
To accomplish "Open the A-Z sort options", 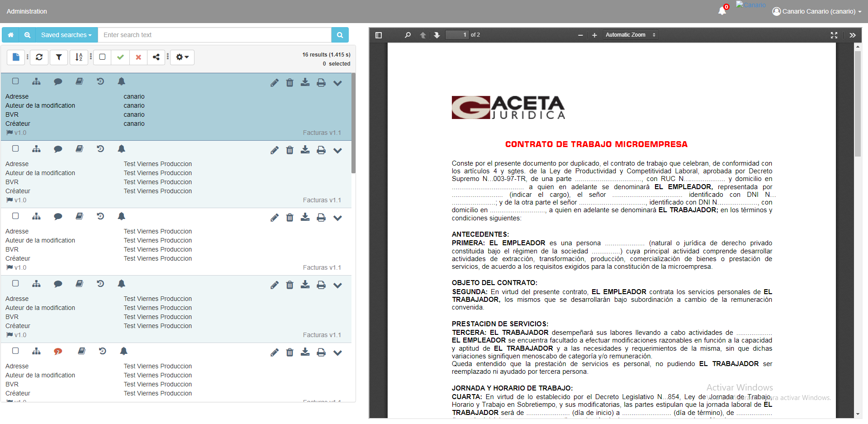I will point(79,57).
